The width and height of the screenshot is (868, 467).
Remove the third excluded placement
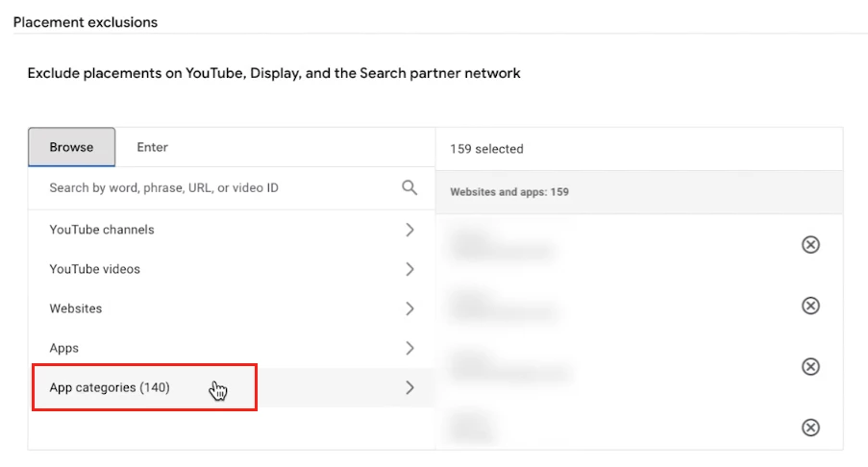point(810,366)
